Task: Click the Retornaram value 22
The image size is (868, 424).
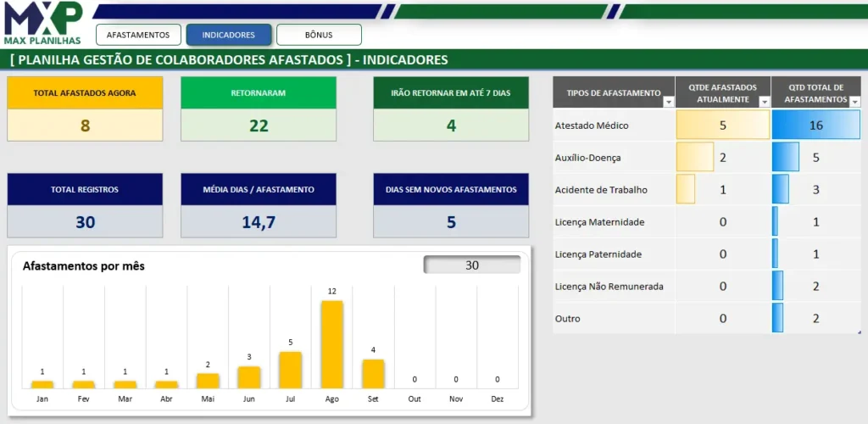Action: click(x=259, y=126)
